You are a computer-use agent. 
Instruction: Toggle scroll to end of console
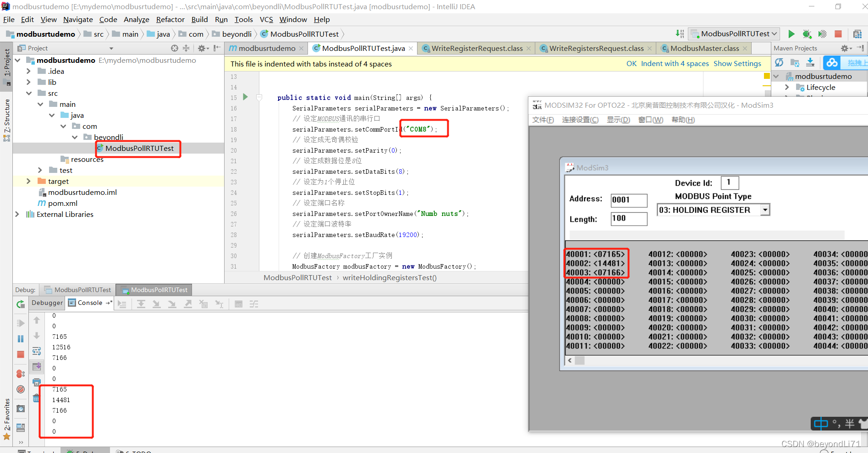point(37,366)
